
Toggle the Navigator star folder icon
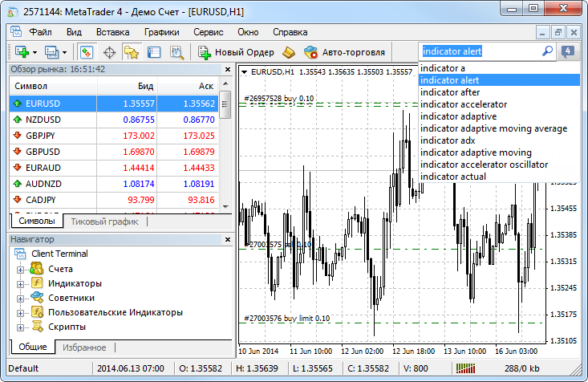tap(132, 52)
